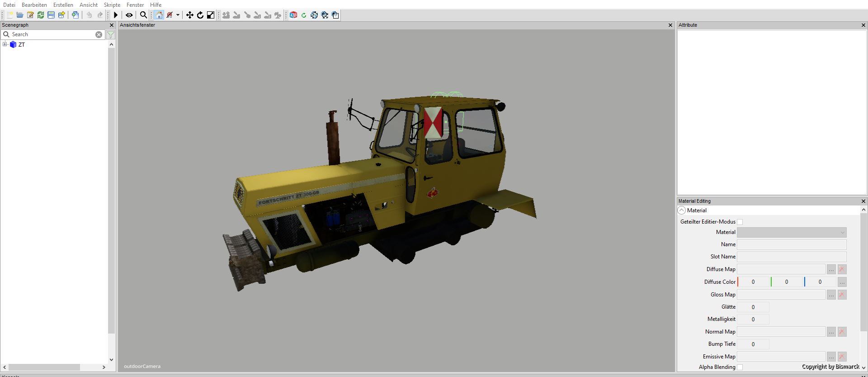Click the scenegraph filter funnel icon
The image size is (868, 377).
[111, 34]
